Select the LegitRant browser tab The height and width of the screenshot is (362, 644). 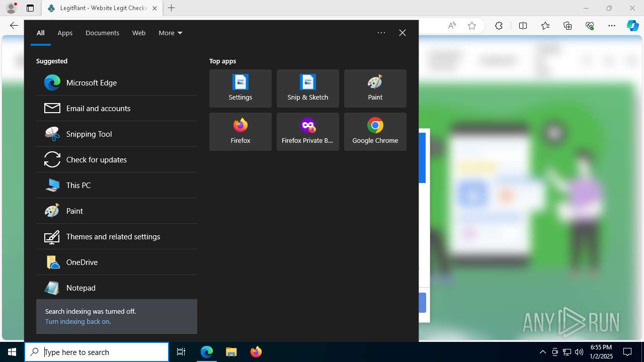pyautogui.click(x=102, y=8)
